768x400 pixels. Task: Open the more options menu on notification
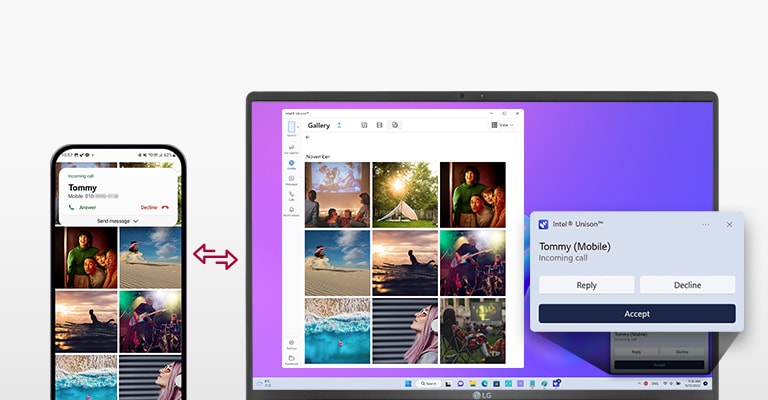pos(706,224)
